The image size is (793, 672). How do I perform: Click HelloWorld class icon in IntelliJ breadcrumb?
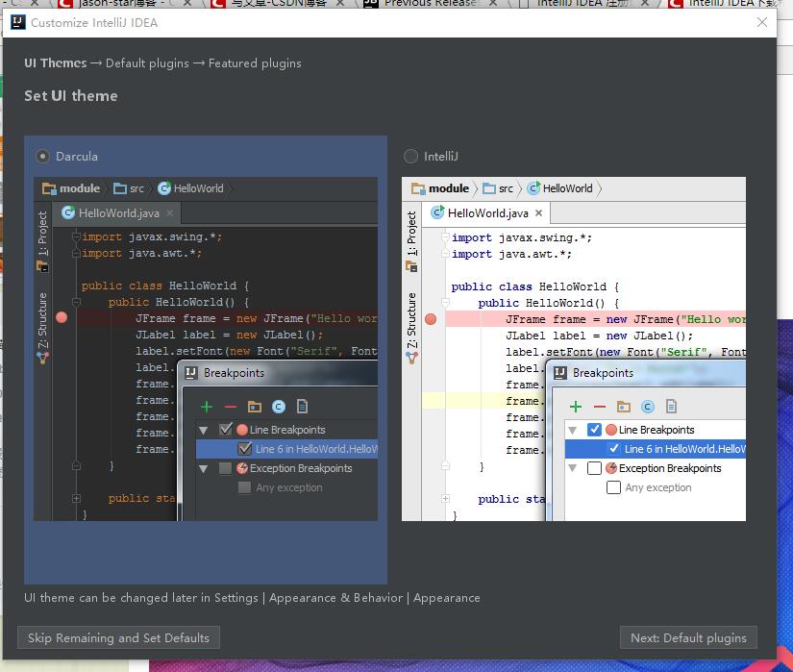tap(533, 188)
